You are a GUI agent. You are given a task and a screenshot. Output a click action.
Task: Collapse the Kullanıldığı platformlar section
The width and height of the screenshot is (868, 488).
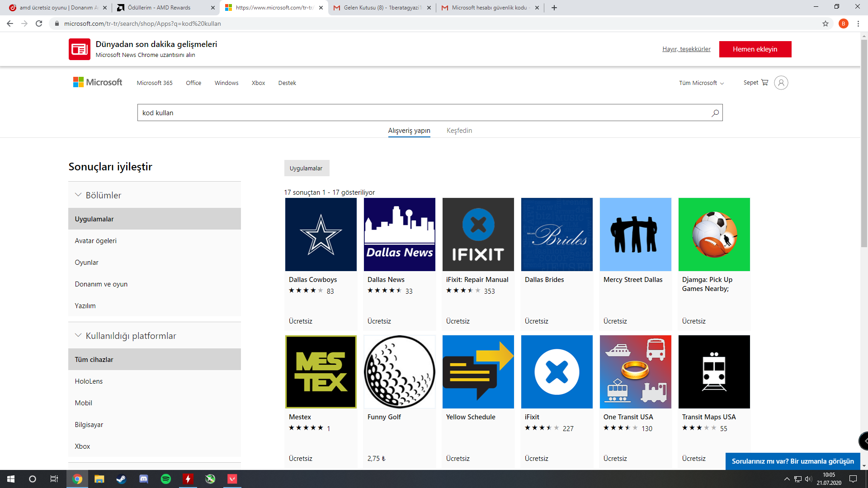pyautogui.click(x=78, y=335)
